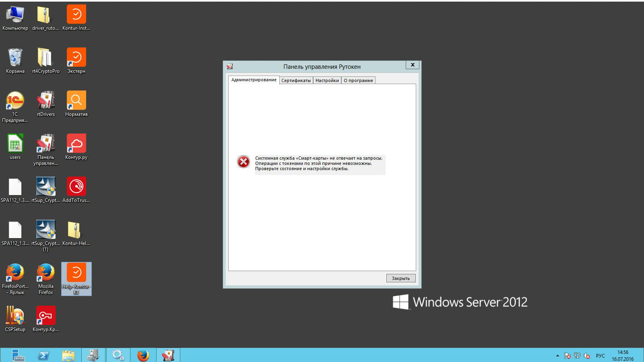Select the CSPSetup desktop icon
Screen dimensions: 644x362
pos(15,319)
